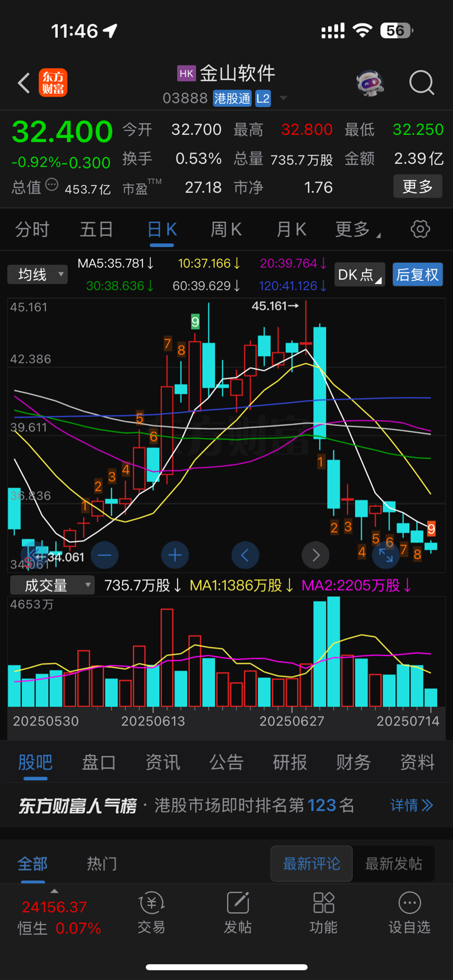Open the 盘口 tab
Viewport: 453px width, 980px height.
[x=99, y=762]
